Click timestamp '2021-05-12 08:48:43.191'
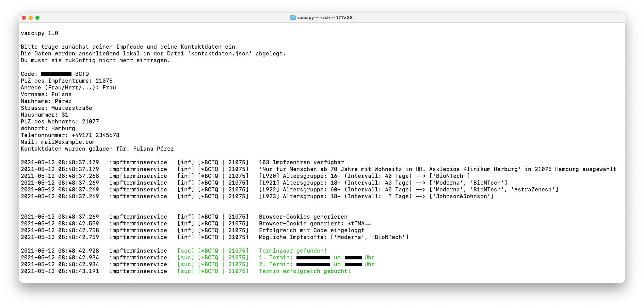This screenshot has height=308, width=644. click(60, 271)
